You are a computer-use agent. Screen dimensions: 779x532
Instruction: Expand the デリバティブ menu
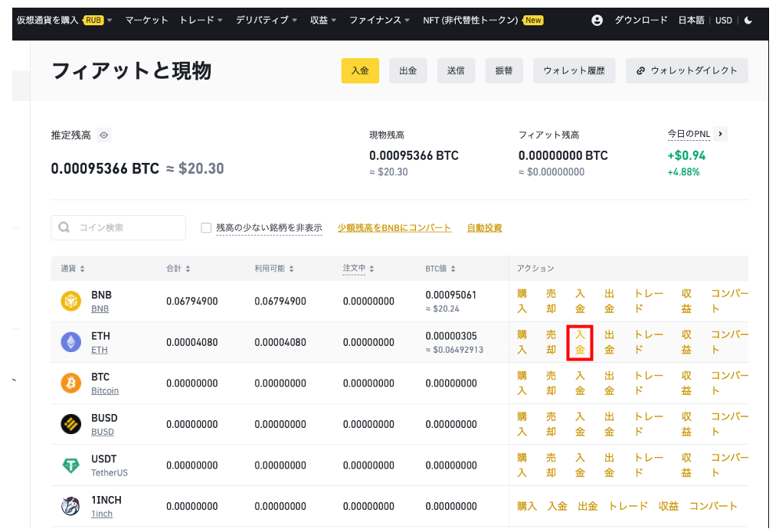267,21
